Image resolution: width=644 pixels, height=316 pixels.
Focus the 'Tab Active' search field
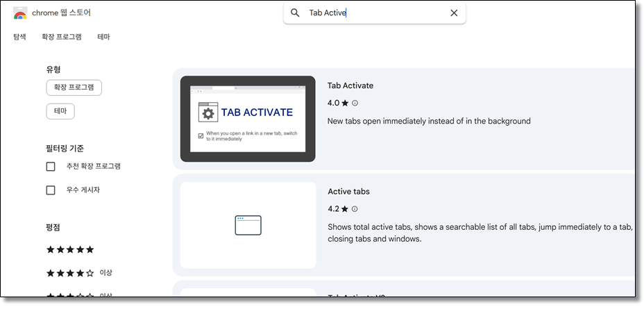pyautogui.click(x=375, y=13)
